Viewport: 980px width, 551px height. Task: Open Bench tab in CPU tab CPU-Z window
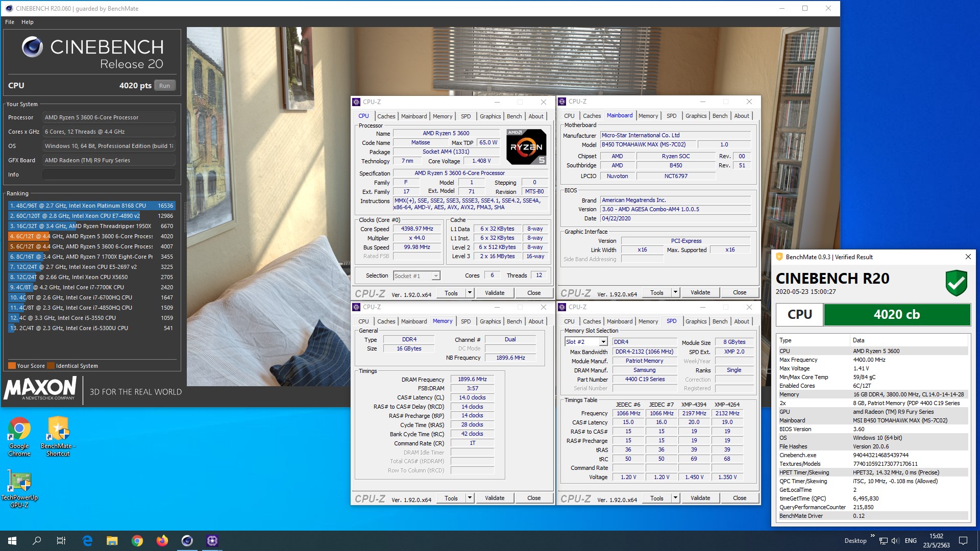click(x=514, y=116)
